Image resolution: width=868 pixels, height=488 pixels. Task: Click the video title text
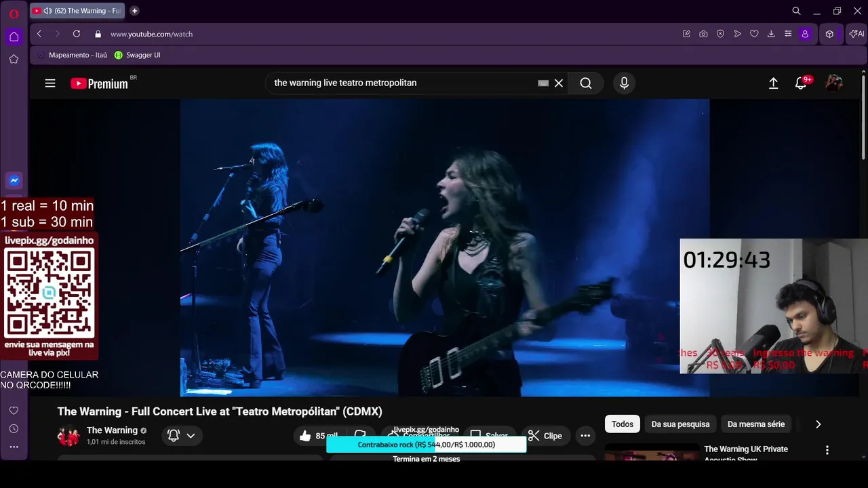(x=220, y=411)
